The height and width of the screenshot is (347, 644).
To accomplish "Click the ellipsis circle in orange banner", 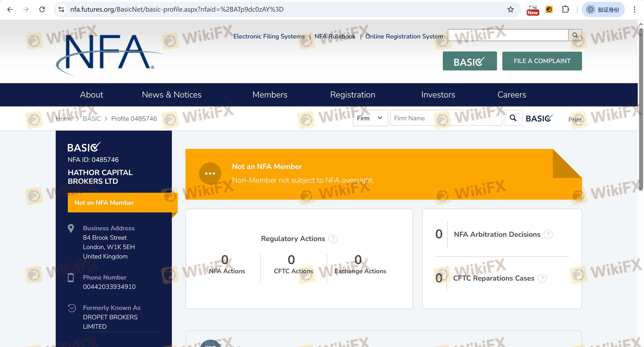I will click(x=210, y=173).
